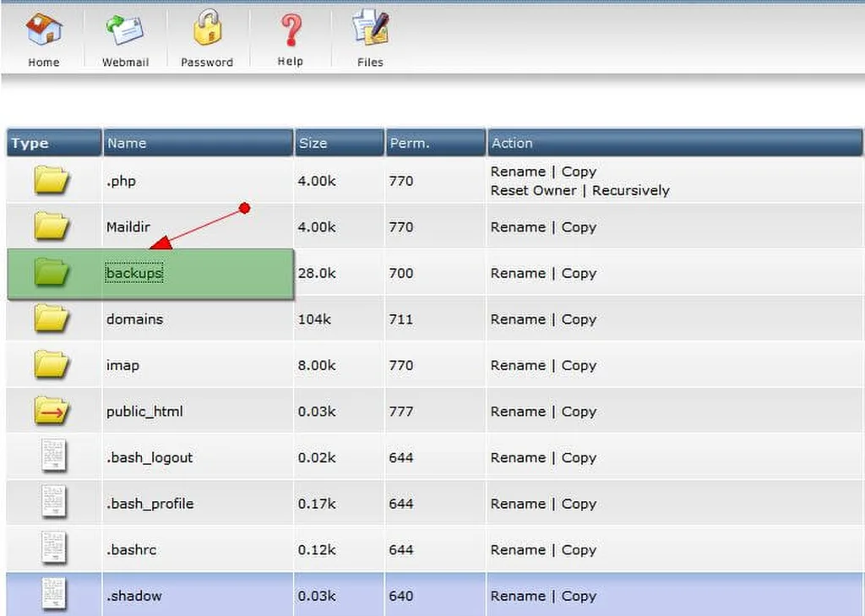This screenshot has width=865, height=616.
Task: Open the .bashrc file link
Action: pyautogui.click(x=131, y=550)
